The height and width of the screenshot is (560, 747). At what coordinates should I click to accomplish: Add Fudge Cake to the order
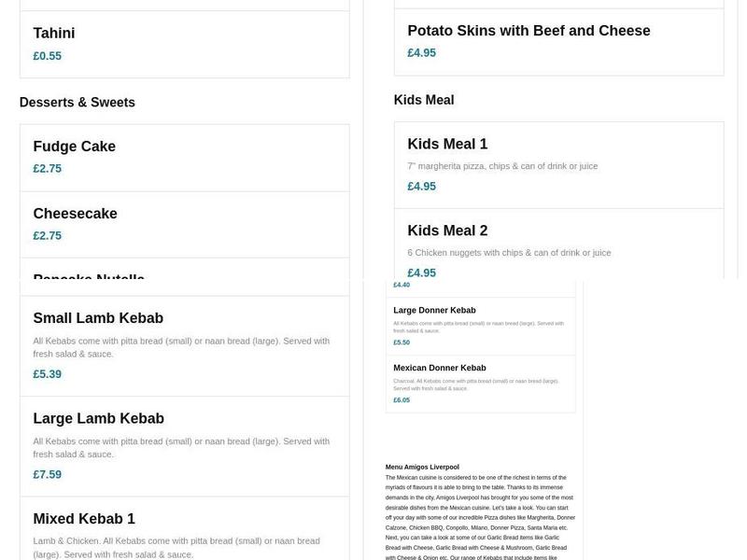pyautogui.click(x=75, y=147)
